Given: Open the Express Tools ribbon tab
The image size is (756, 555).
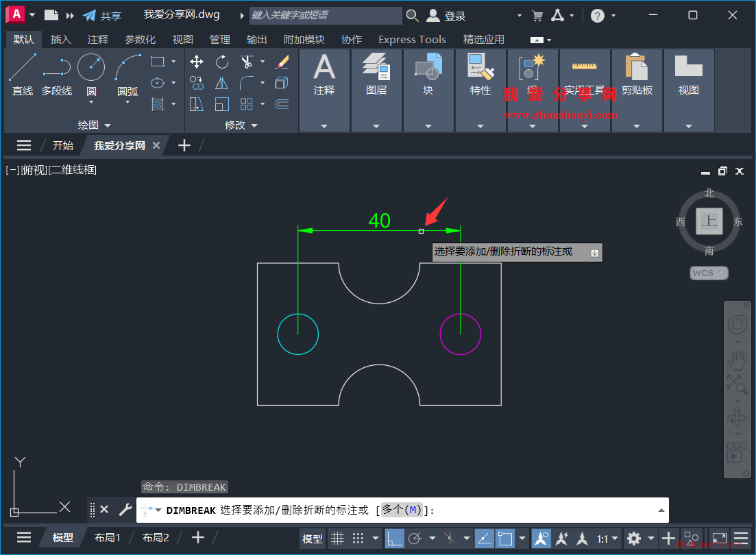Looking at the screenshot, I should pyautogui.click(x=412, y=40).
